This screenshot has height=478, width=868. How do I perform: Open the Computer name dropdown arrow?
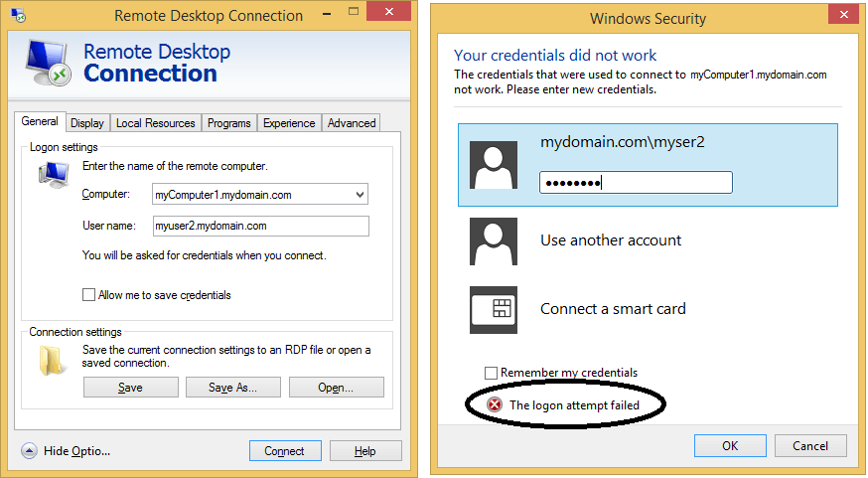pos(360,195)
